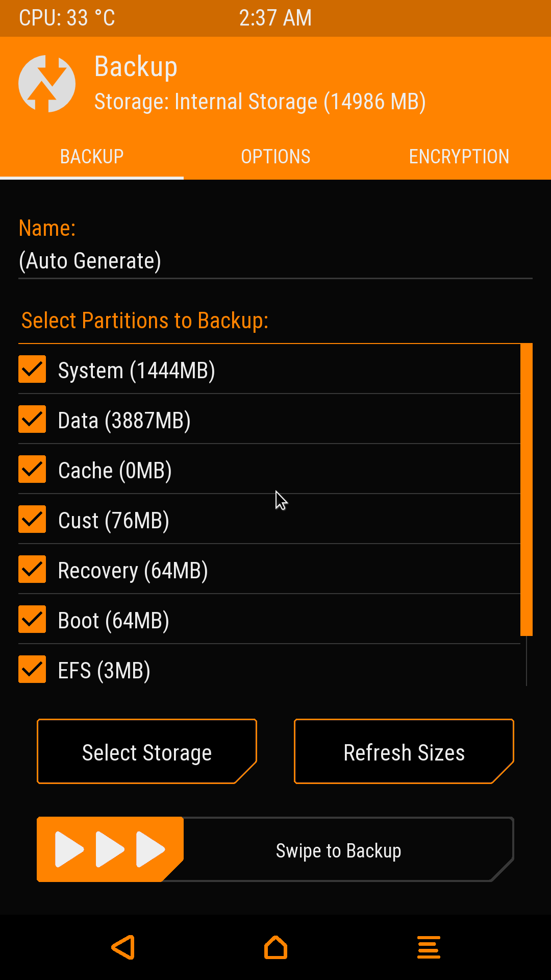
Task: Click the Refresh Sizes button
Action: (x=404, y=751)
